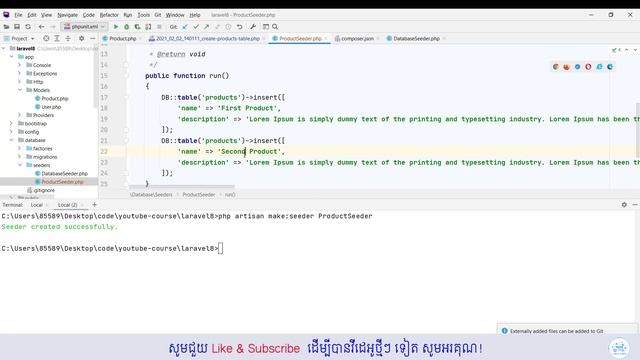The image size is (640, 360).
Task: Collapse the database folder
Action: pyautogui.click(x=11, y=140)
